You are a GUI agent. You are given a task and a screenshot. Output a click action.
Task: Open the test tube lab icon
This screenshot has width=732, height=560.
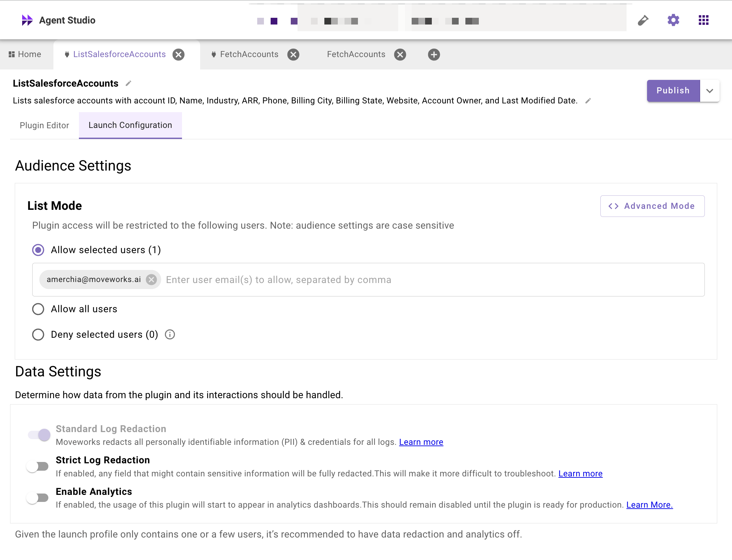point(643,20)
